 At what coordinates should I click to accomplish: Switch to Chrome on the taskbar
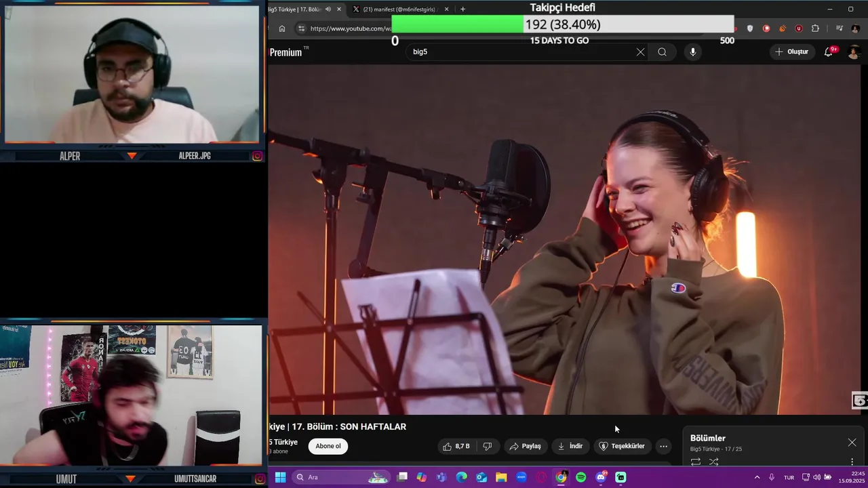pos(561,477)
